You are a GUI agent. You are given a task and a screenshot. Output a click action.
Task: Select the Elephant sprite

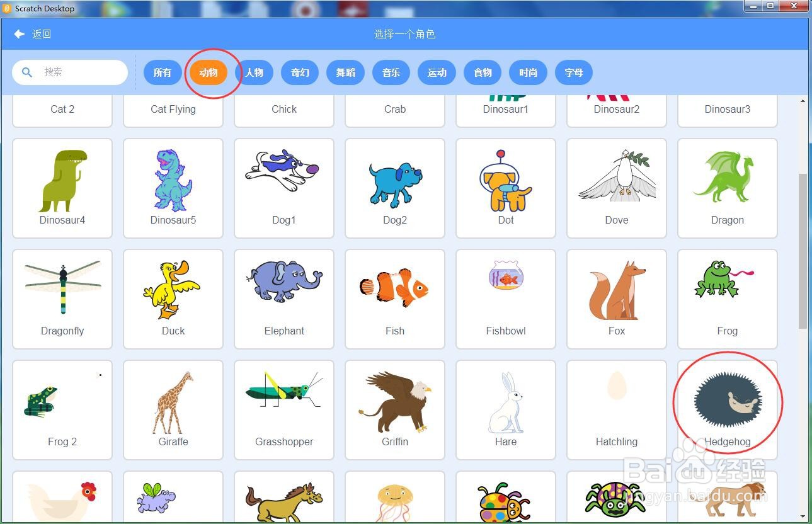[284, 299]
